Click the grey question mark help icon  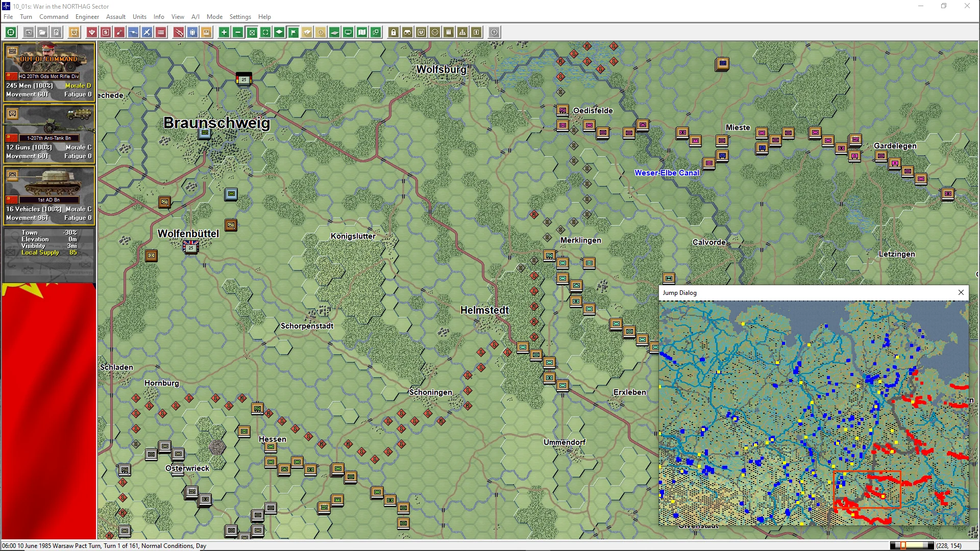click(x=494, y=33)
